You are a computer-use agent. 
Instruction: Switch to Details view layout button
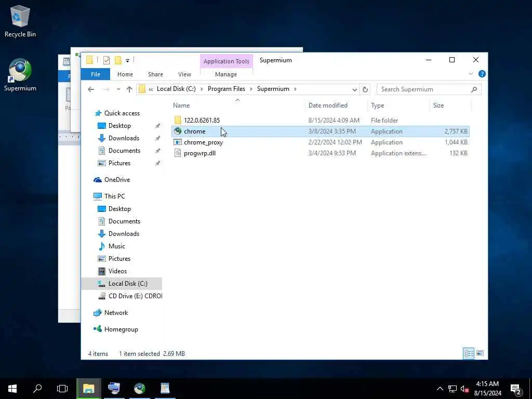click(469, 353)
